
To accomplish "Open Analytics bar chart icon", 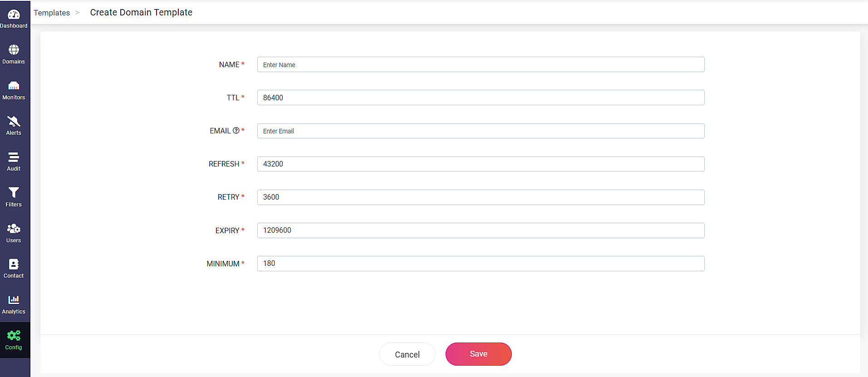I will (14, 300).
